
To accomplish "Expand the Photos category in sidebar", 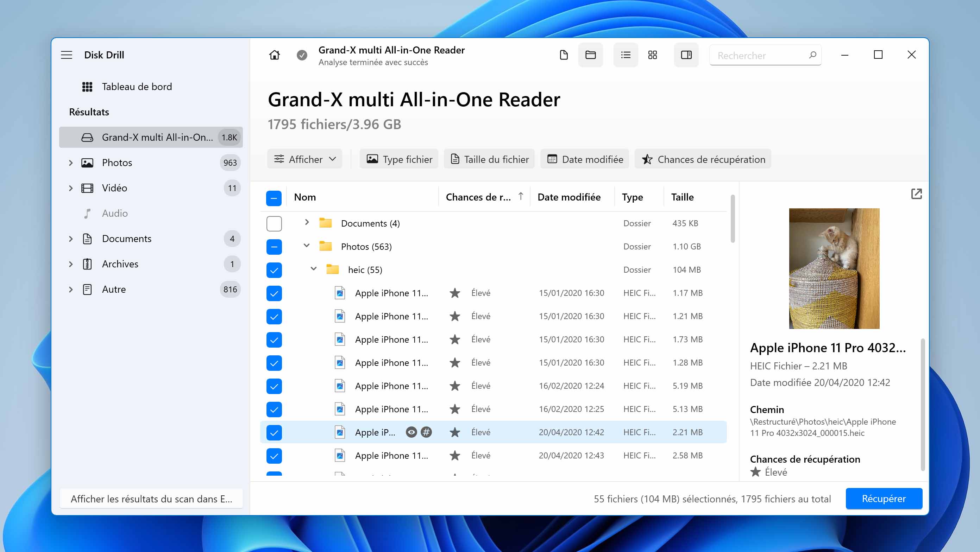I will (71, 163).
